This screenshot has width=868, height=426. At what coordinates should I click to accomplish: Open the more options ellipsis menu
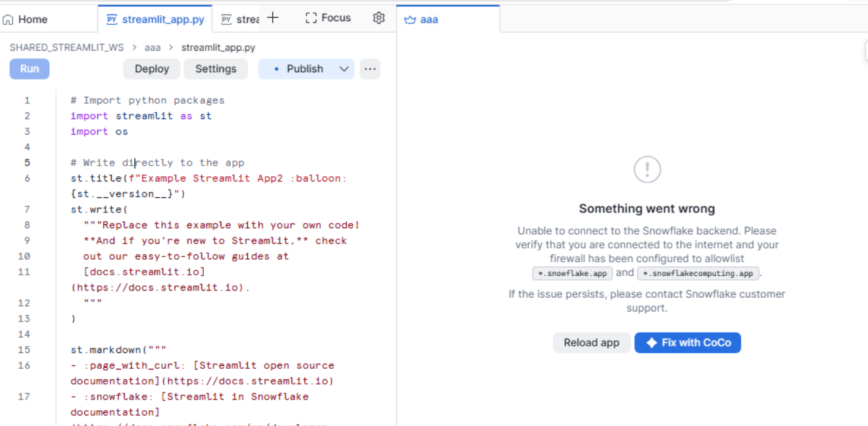point(370,69)
